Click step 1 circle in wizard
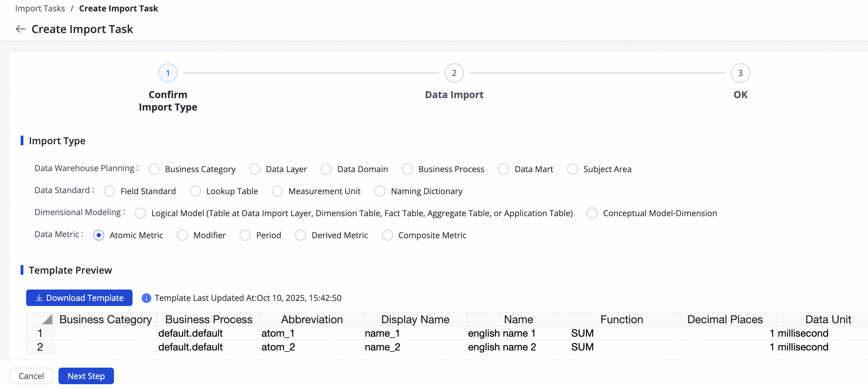 point(168,73)
